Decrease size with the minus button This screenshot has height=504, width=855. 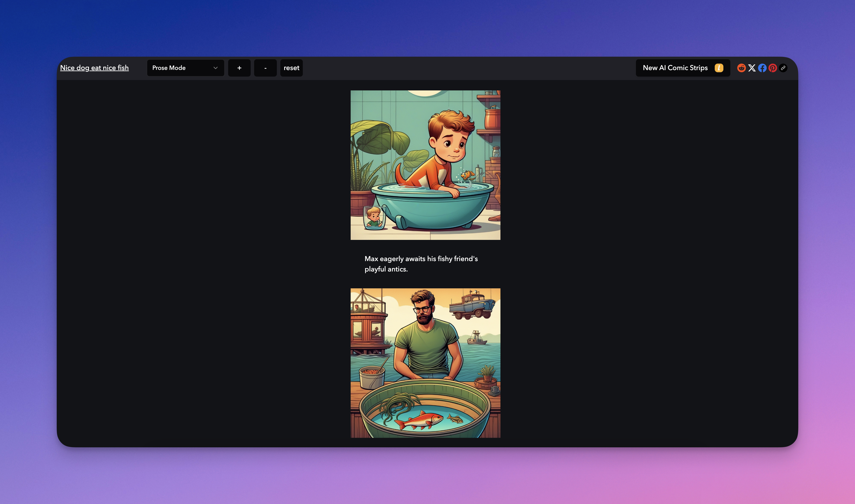pos(265,68)
